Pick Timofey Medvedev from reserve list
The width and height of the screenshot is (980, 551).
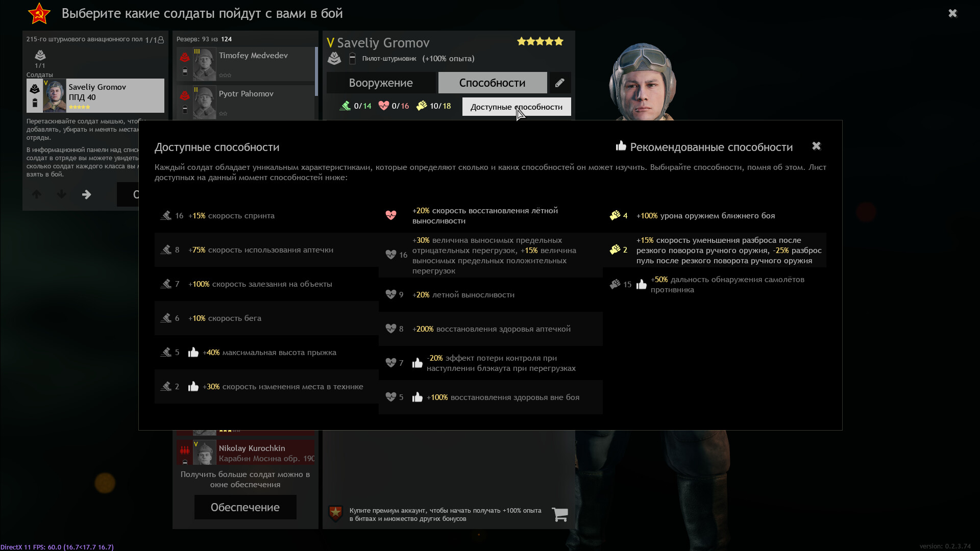(x=246, y=64)
